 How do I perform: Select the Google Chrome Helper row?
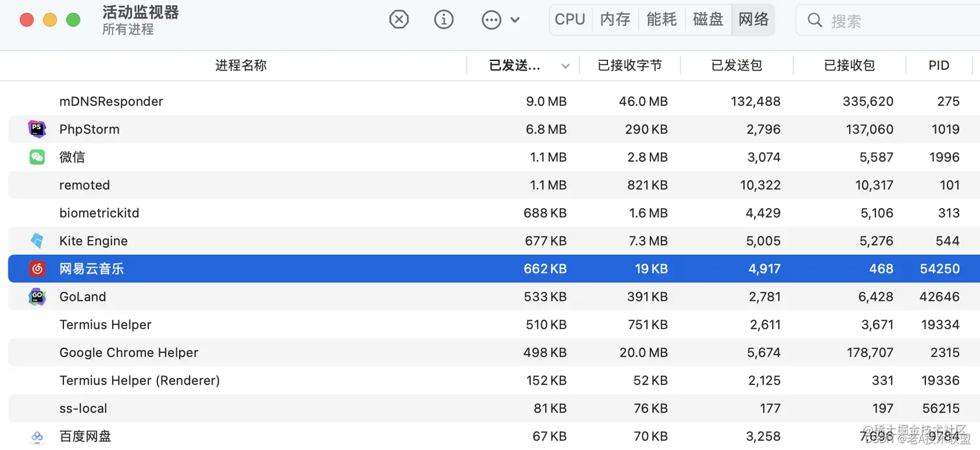[494, 352]
